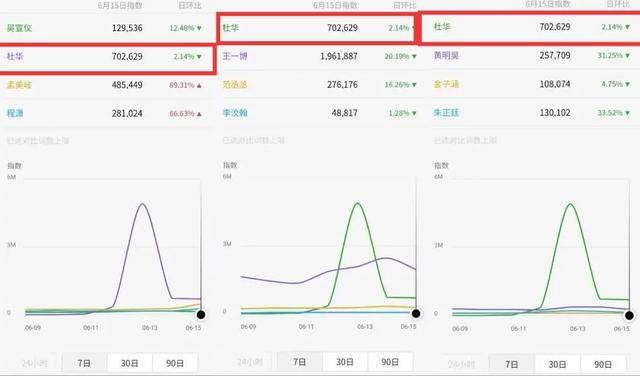Click the 16.26% daily change for 范丞丞
Image resolution: width=640 pixels, height=376 pixels.
click(x=400, y=85)
